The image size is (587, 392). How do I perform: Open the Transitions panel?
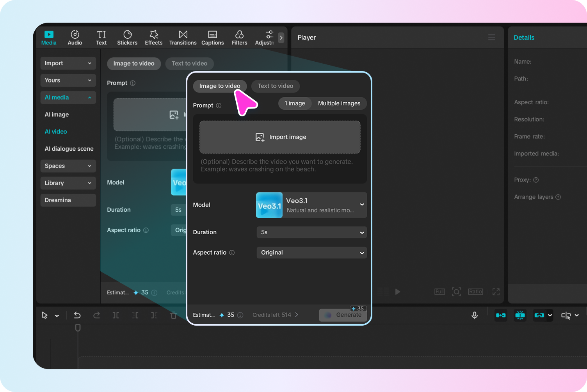(183, 37)
